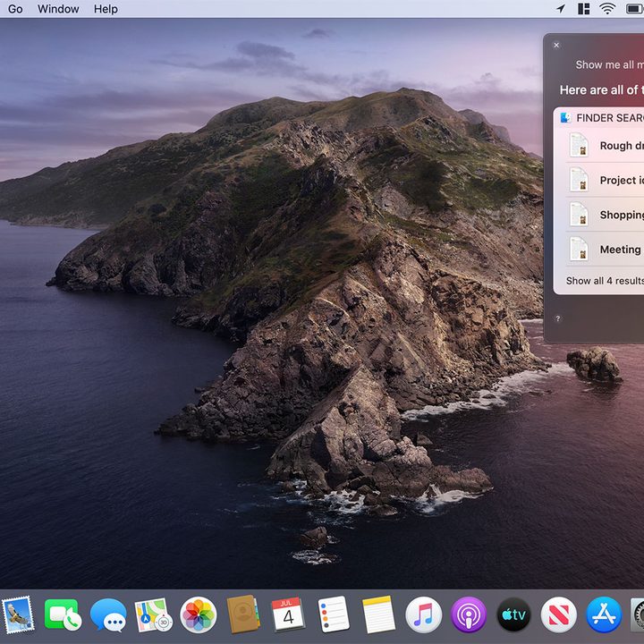
Task: Launch the Photos app from Dock
Action: pos(199,614)
